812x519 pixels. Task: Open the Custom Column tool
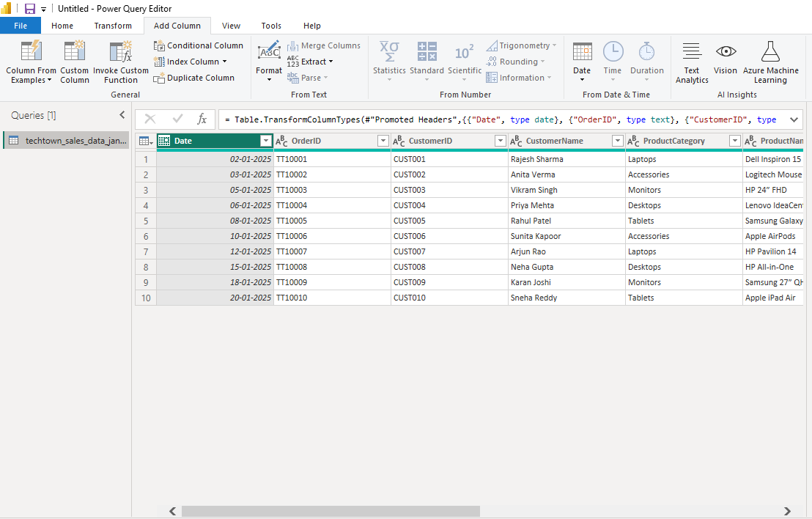coord(74,52)
